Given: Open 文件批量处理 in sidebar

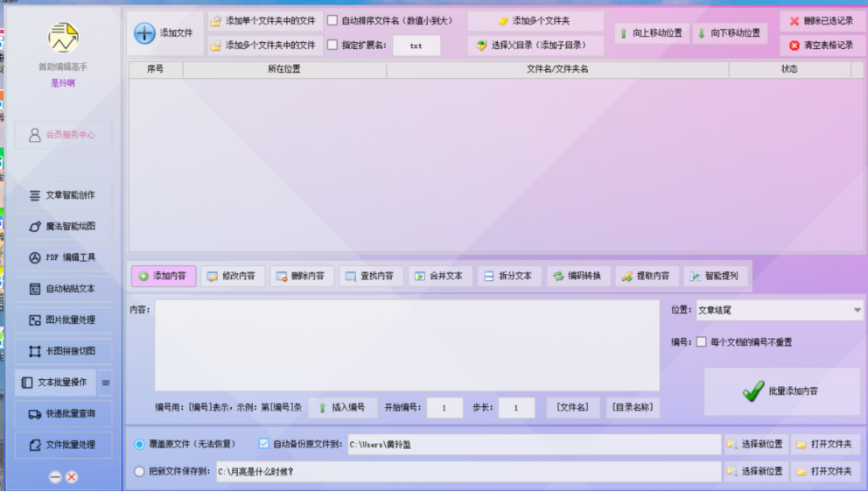Looking at the screenshot, I should 63,445.
